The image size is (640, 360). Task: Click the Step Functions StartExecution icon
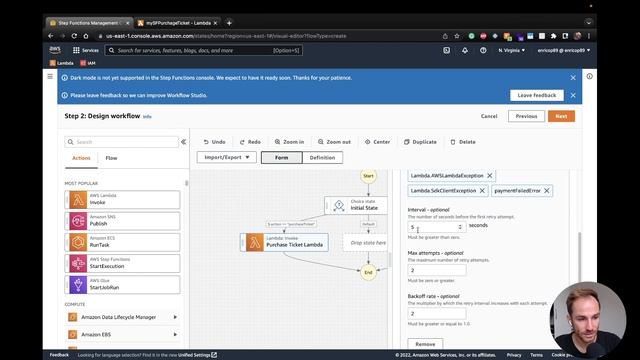point(78,263)
